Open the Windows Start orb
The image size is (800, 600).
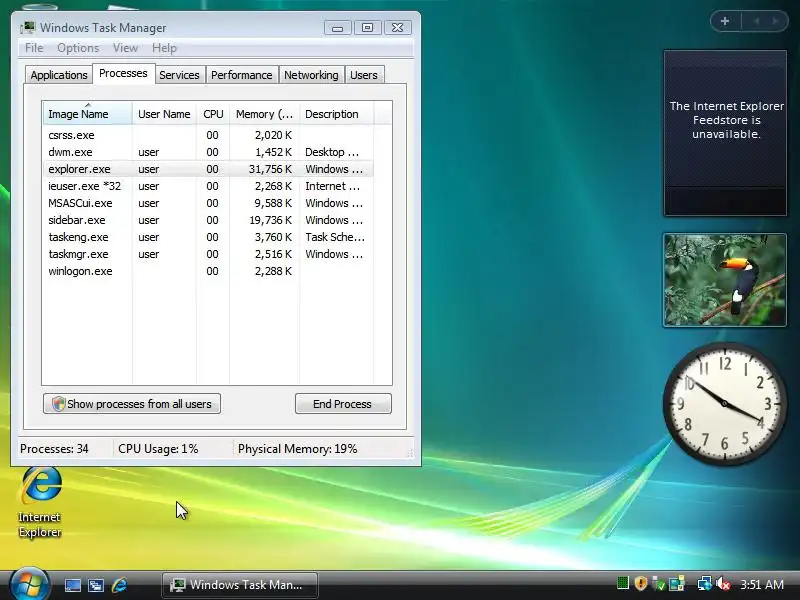point(29,584)
